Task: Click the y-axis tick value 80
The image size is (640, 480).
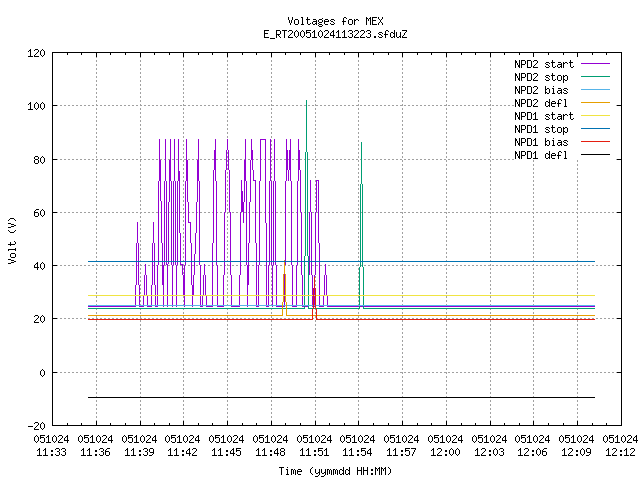Action: coord(39,160)
